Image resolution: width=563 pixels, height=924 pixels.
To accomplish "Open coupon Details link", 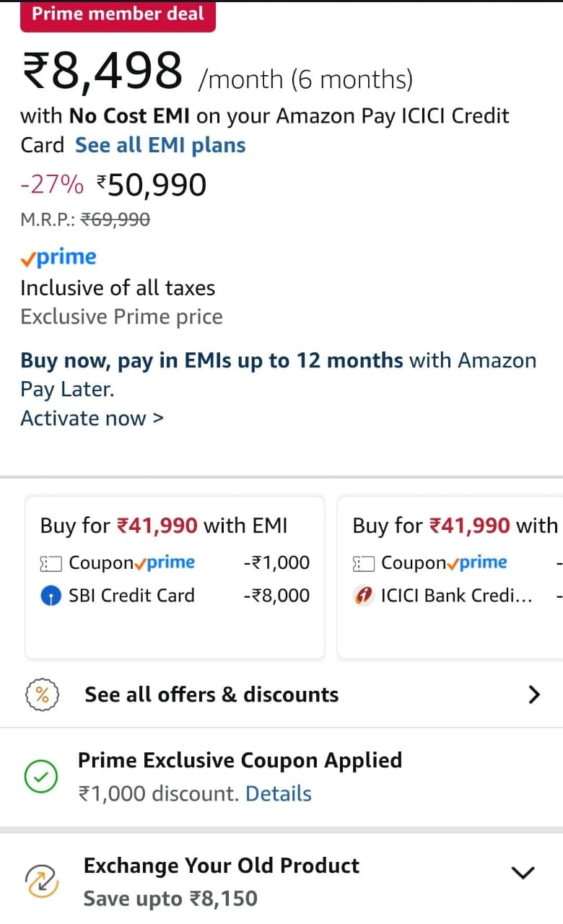I will click(279, 794).
